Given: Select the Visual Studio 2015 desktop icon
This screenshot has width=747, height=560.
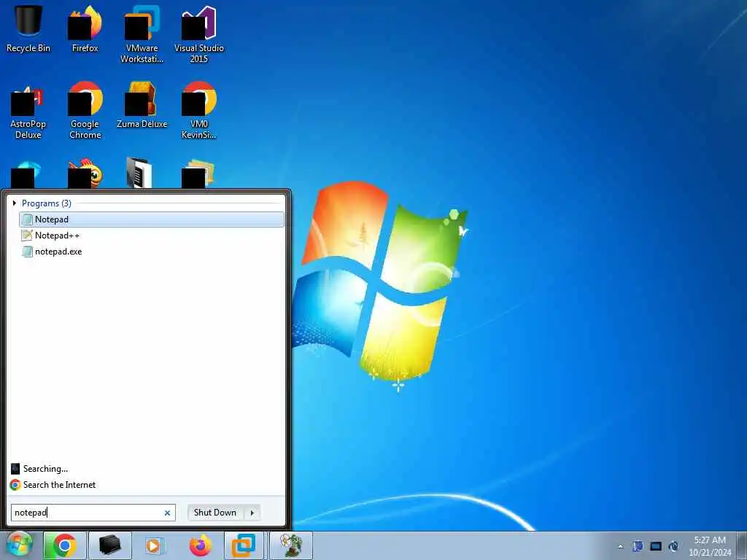Looking at the screenshot, I should click(x=198, y=34).
